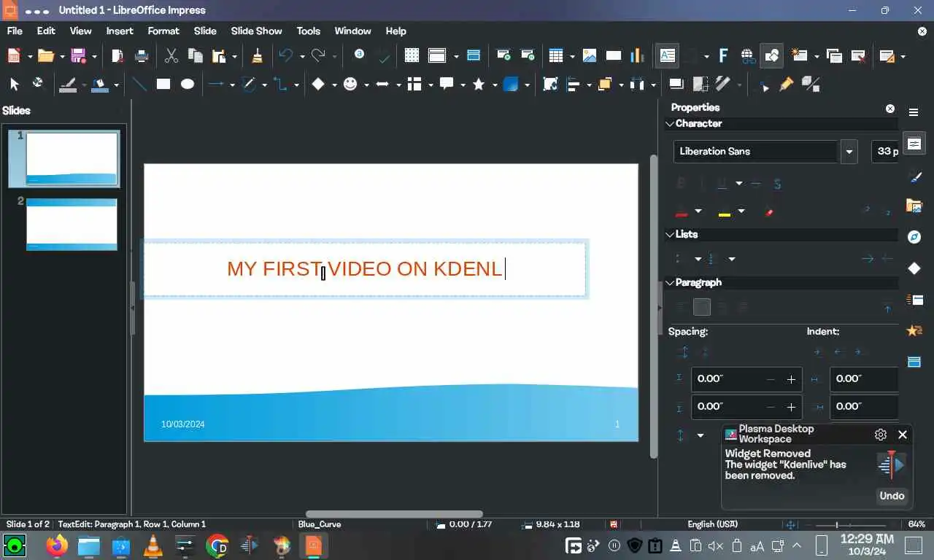Click the Cut scissors icon

coord(171,55)
